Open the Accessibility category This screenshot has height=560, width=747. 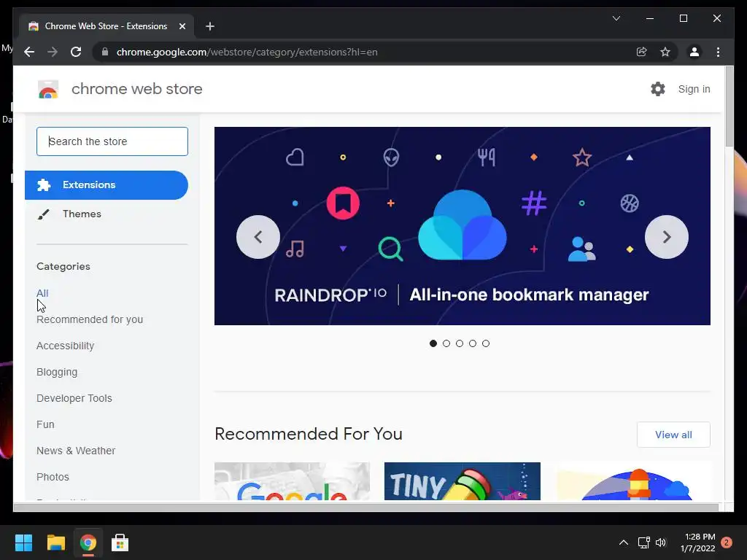(x=65, y=346)
